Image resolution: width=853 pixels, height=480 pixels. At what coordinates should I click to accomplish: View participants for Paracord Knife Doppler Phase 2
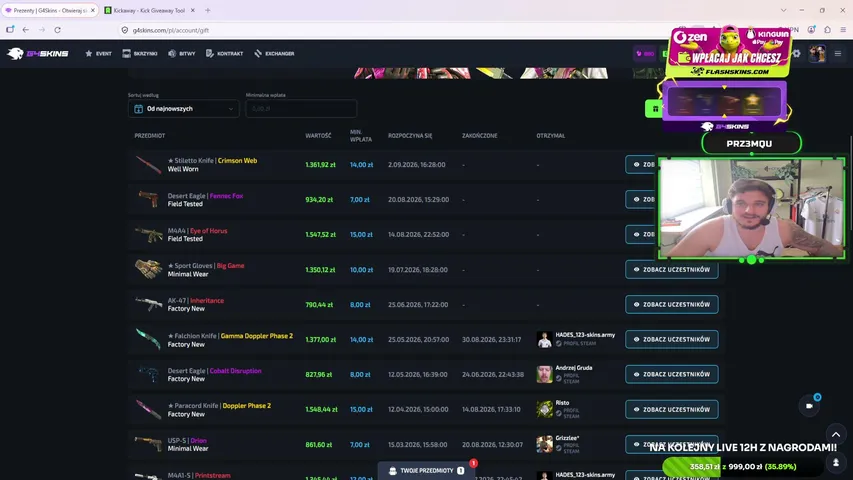671,409
